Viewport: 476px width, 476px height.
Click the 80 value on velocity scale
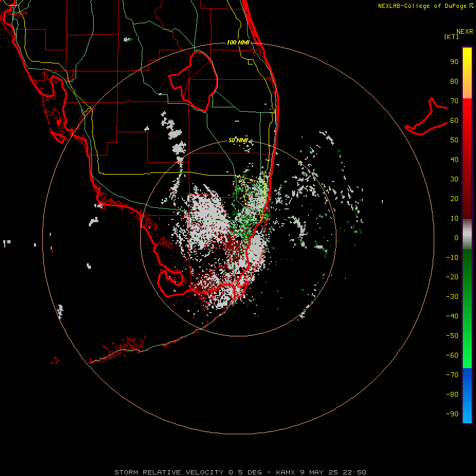454,81
